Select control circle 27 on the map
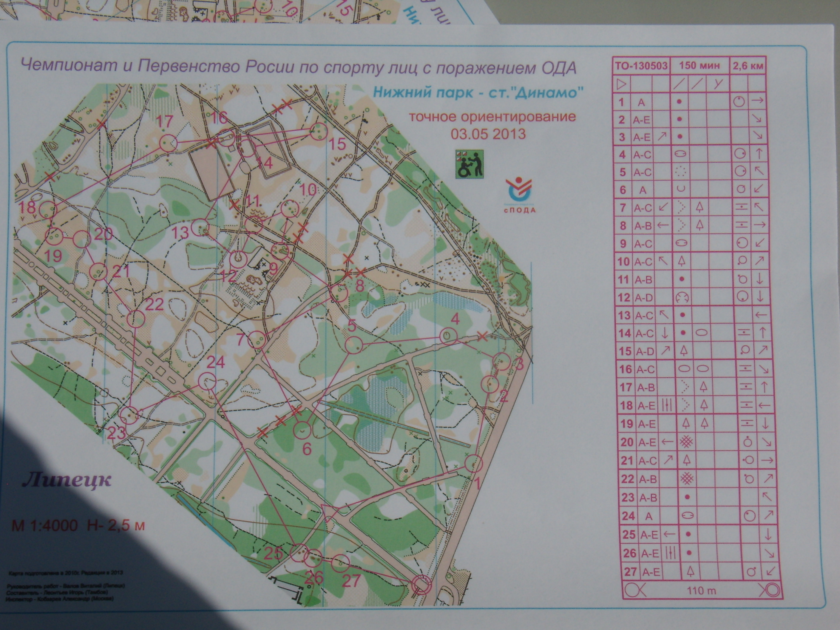The height and width of the screenshot is (630, 840). 340,563
